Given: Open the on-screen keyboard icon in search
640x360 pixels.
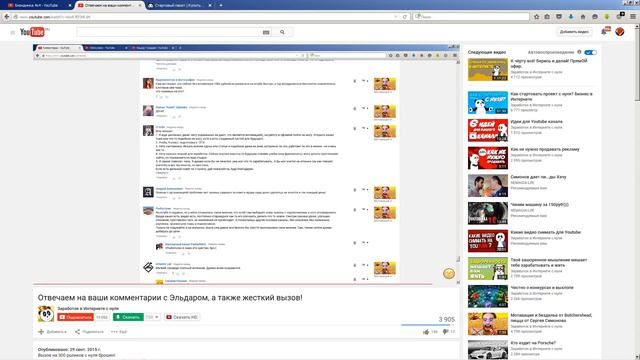Looking at the screenshot, I should [266, 32].
